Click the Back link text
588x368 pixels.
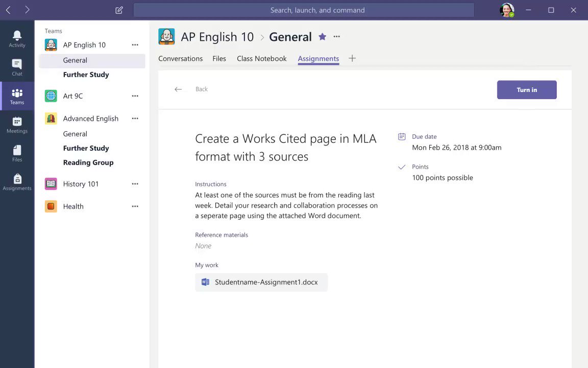tap(202, 89)
